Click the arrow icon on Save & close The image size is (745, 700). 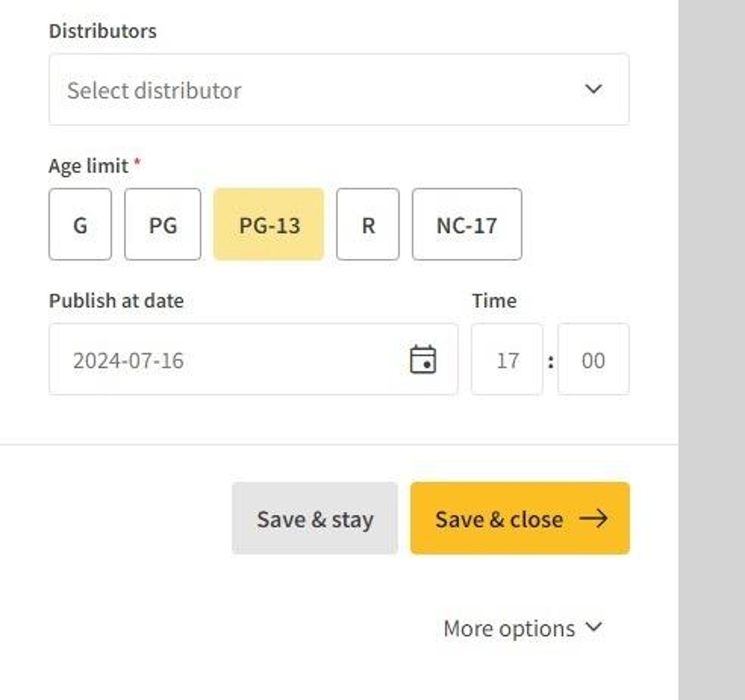(593, 519)
